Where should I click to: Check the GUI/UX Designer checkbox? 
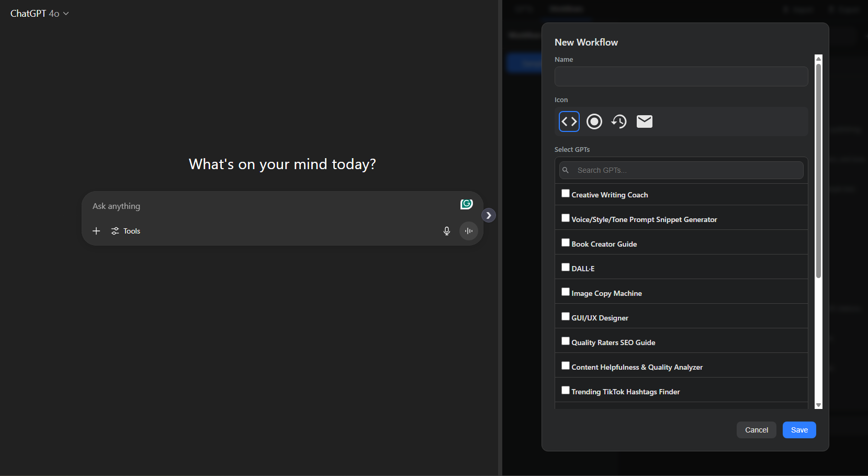coord(566,316)
